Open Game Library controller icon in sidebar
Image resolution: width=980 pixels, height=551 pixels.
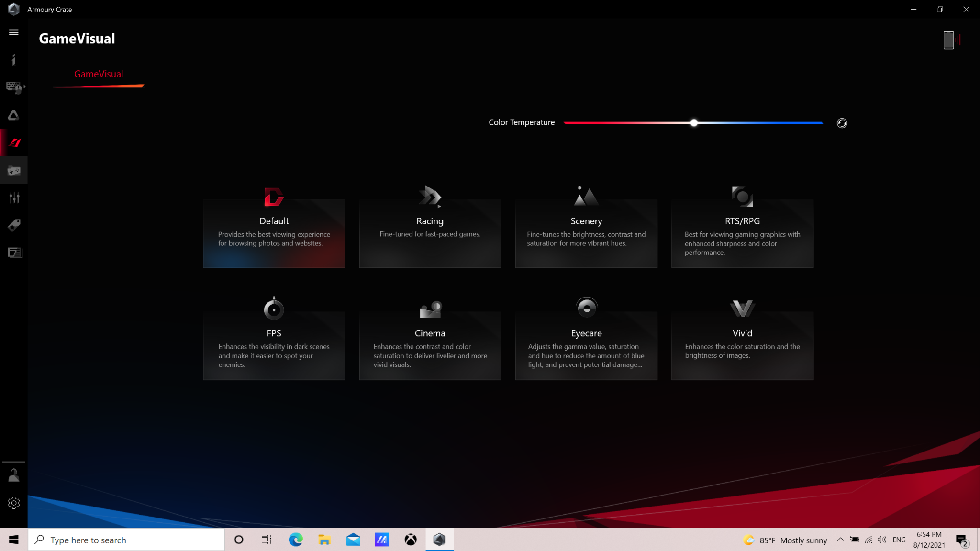coord(13,170)
